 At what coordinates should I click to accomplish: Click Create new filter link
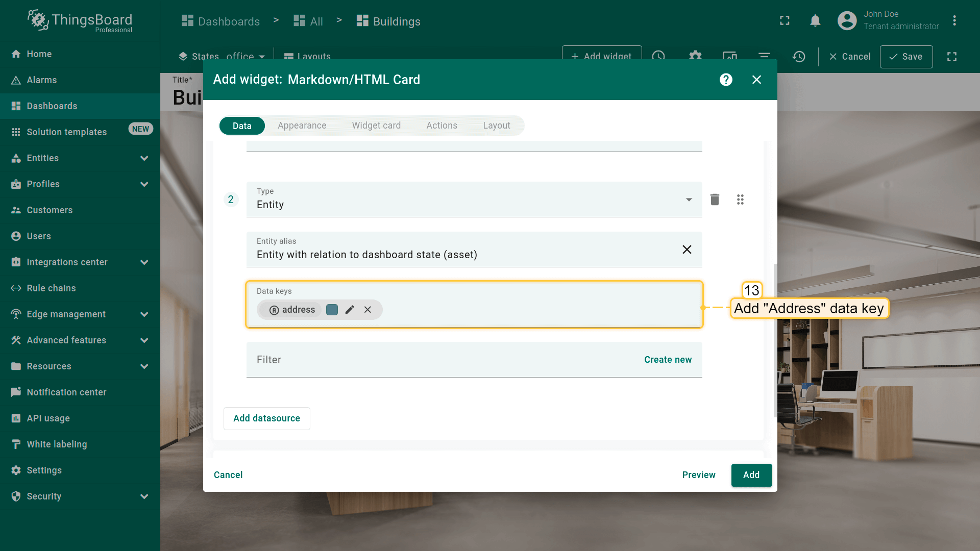pyautogui.click(x=668, y=360)
